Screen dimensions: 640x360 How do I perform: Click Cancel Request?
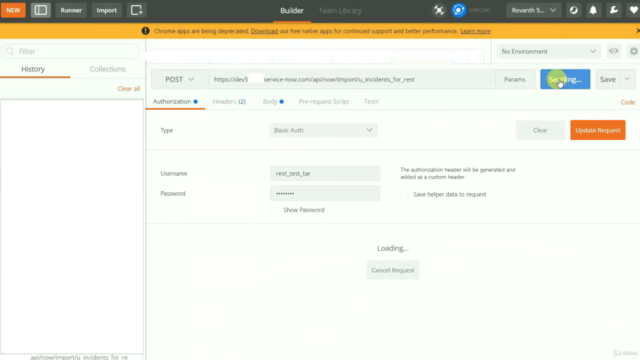tap(393, 270)
